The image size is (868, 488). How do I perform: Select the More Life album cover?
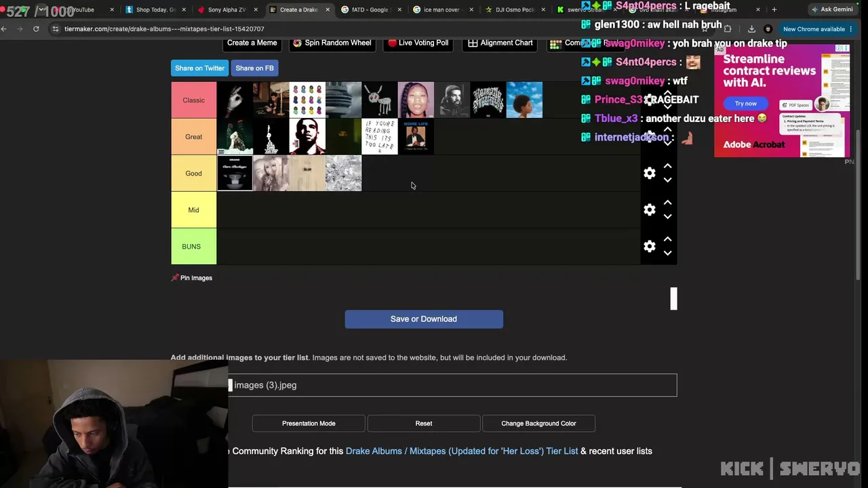pos(416,137)
